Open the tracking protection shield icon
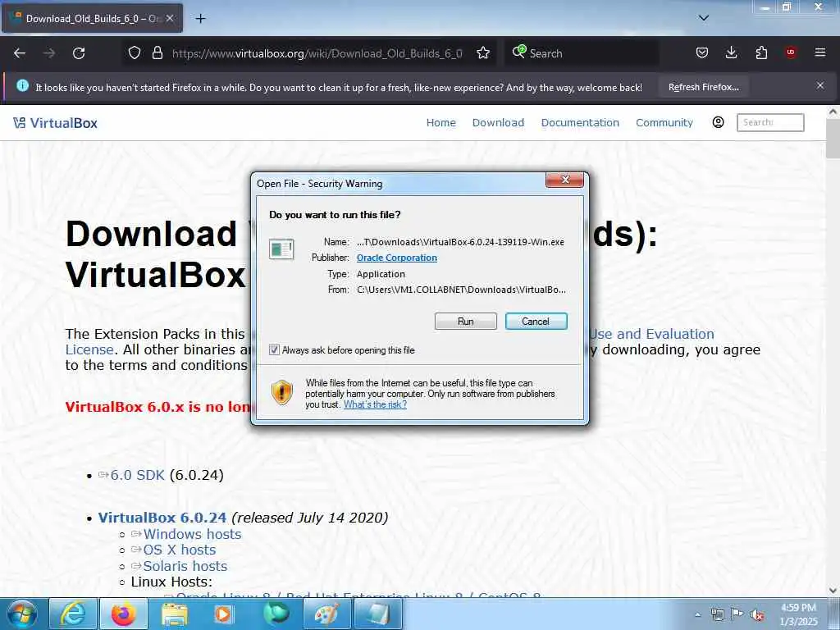 (135, 53)
